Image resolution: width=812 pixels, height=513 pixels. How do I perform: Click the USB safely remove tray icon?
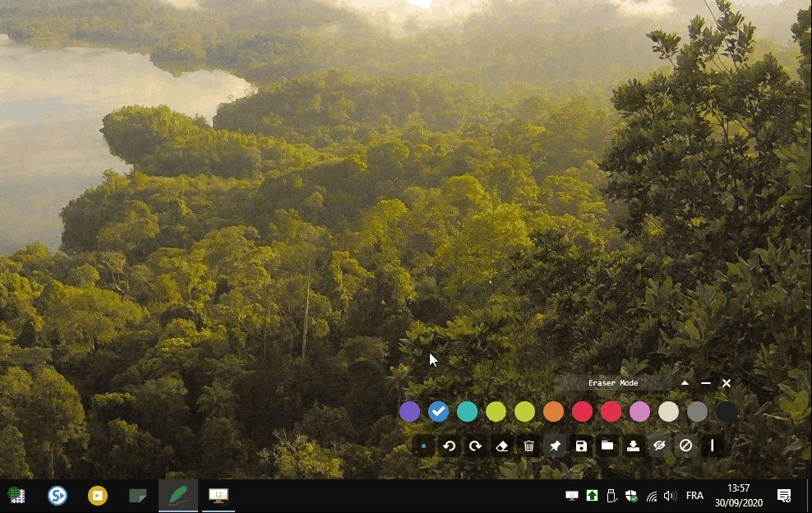(611, 496)
